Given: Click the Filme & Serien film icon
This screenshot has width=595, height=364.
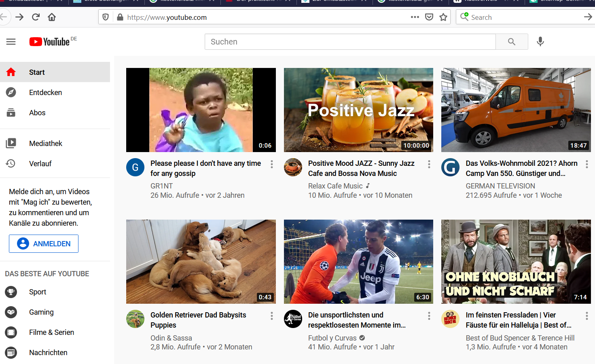Looking at the screenshot, I should (x=11, y=332).
